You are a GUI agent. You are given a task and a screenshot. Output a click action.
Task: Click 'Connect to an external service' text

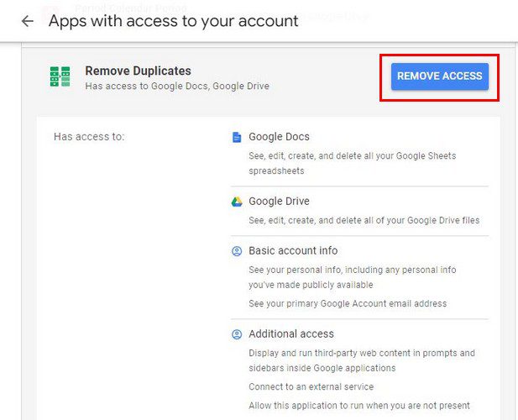[x=311, y=387]
